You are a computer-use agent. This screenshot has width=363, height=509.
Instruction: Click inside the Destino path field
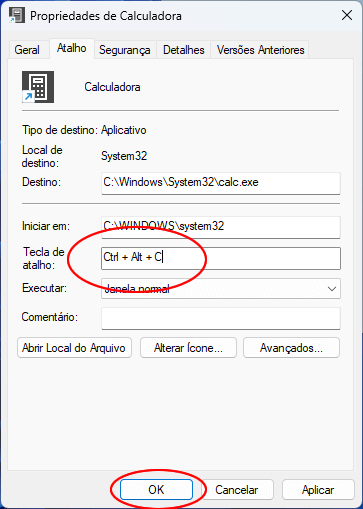click(221, 183)
